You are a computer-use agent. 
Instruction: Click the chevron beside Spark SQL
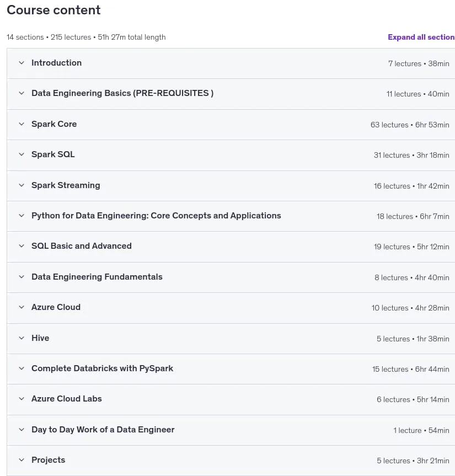tap(22, 154)
